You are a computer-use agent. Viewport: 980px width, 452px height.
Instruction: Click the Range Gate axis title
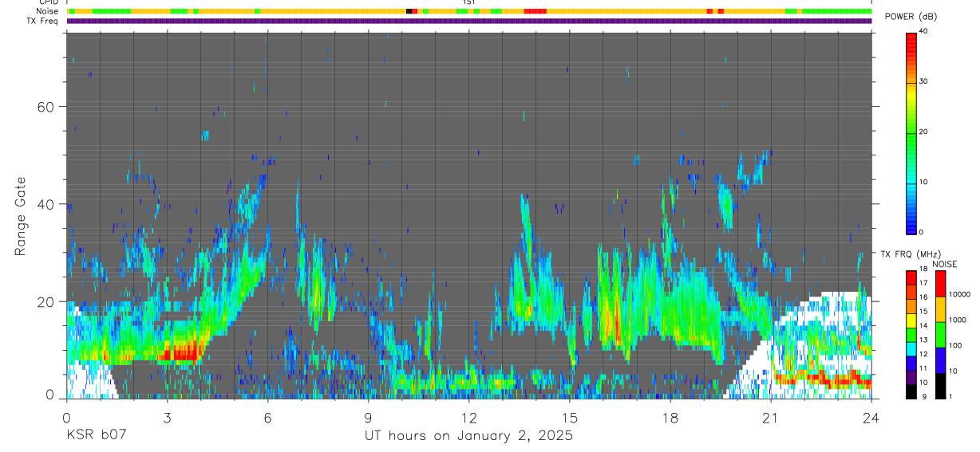(22, 216)
